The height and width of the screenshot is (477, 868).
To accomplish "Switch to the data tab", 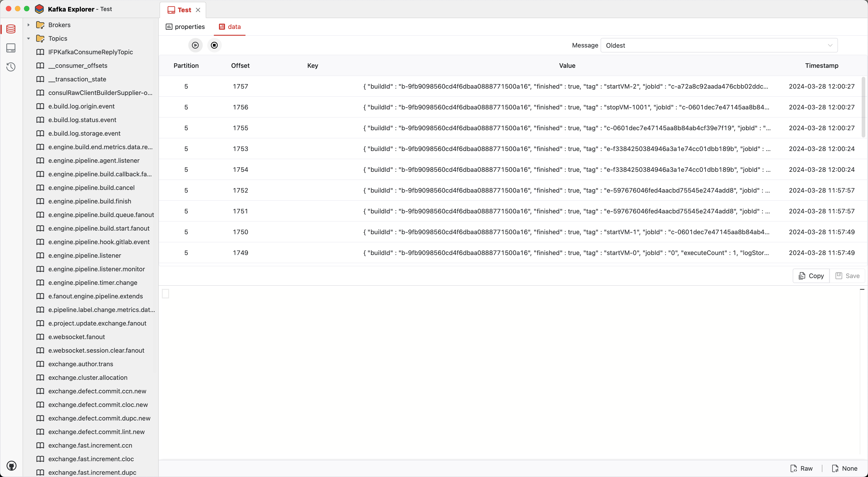I will coord(230,27).
